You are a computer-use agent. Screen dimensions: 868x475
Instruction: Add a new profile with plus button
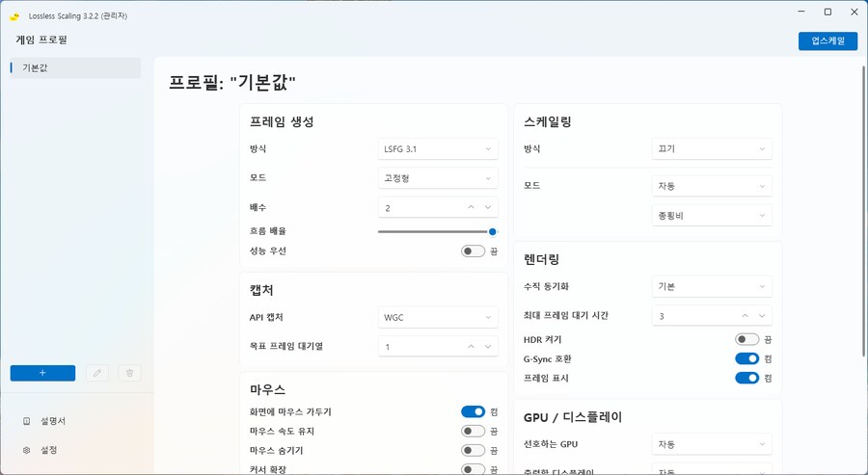[42, 373]
